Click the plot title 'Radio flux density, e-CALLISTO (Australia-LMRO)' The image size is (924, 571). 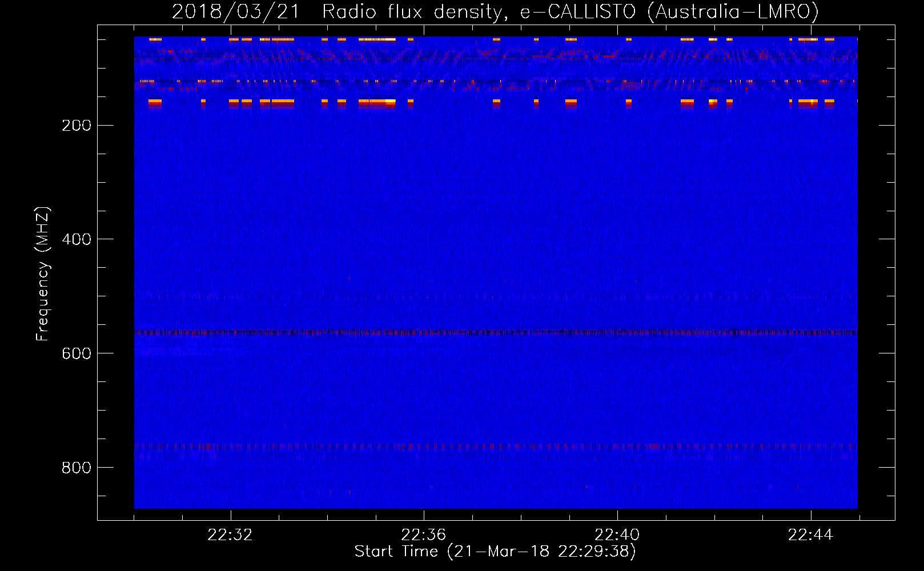[571, 11]
